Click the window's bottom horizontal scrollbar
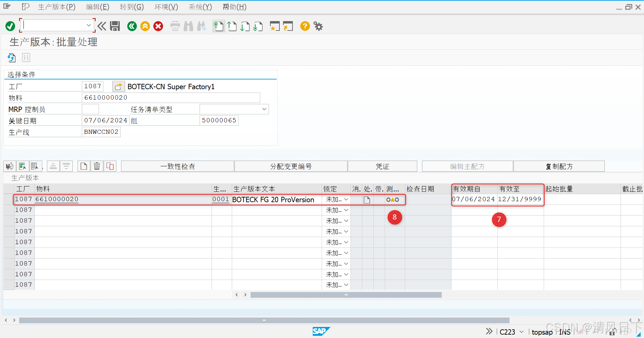This screenshot has width=644, height=338. click(264, 320)
